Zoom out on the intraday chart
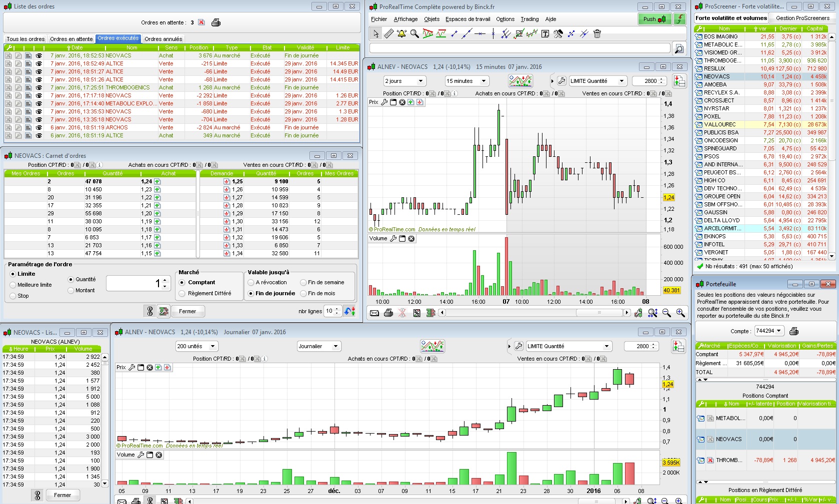839x504 pixels. tap(666, 313)
